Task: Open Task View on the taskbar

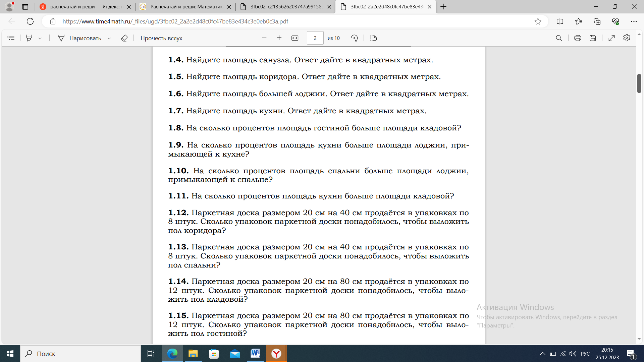Action: (x=151, y=354)
